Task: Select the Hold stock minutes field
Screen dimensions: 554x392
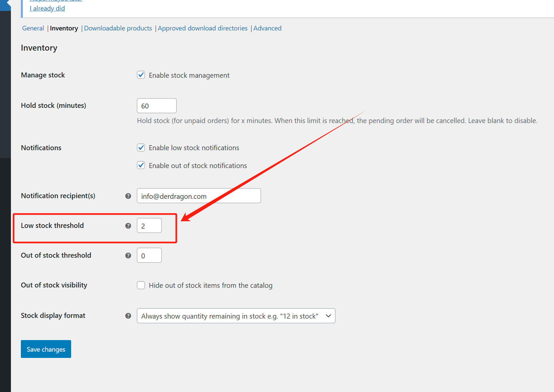Action: pos(156,106)
